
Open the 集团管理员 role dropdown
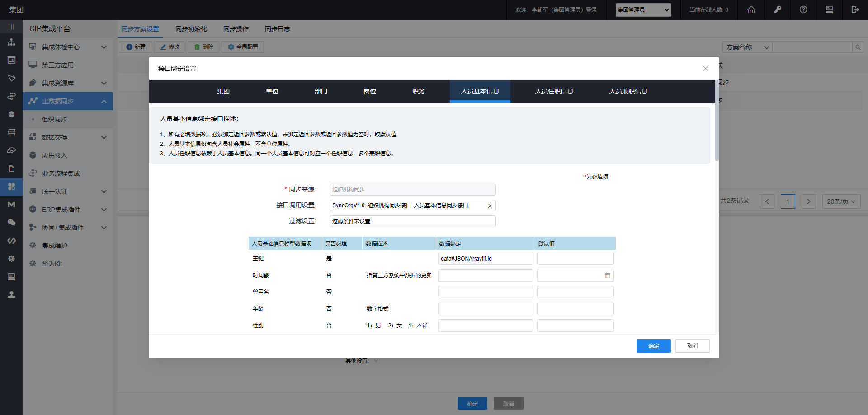click(643, 10)
